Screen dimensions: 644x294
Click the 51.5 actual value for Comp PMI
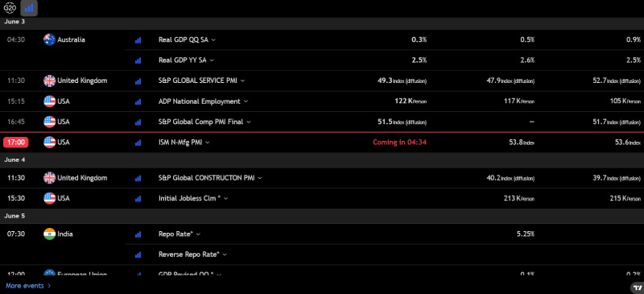402,122
